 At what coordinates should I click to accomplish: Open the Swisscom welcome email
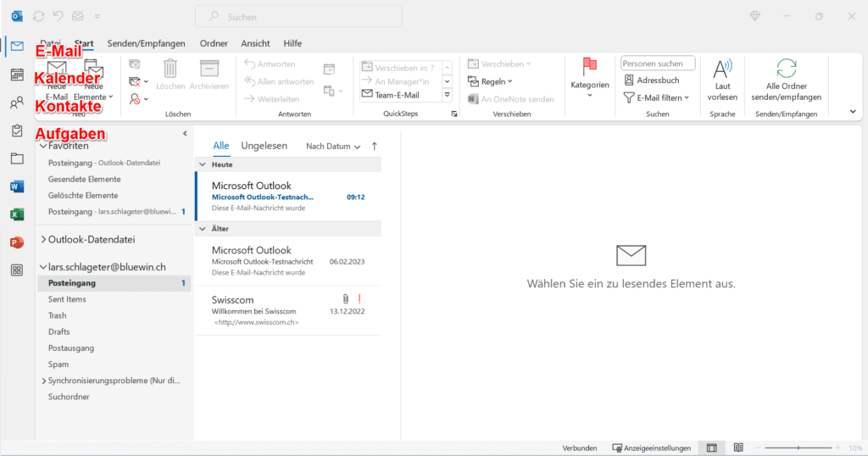pyautogui.click(x=288, y=310)
